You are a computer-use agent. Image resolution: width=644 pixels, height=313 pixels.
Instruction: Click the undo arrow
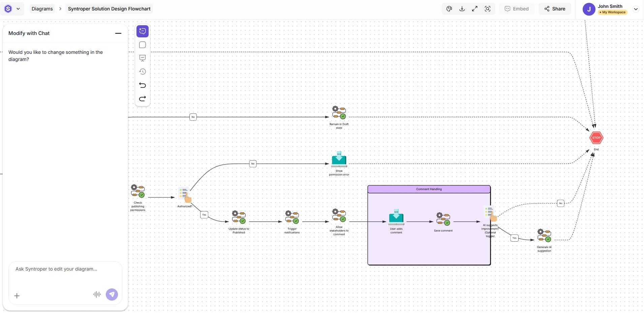pos(143,85)
